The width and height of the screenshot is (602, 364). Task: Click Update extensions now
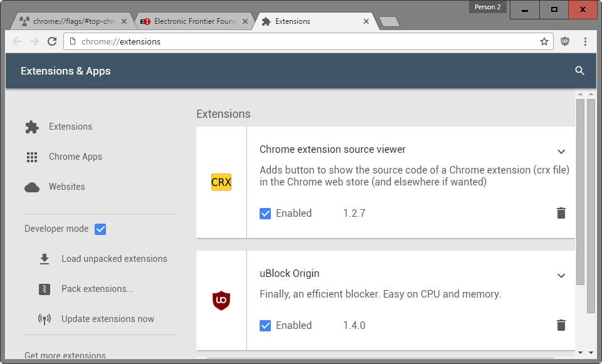107,319
